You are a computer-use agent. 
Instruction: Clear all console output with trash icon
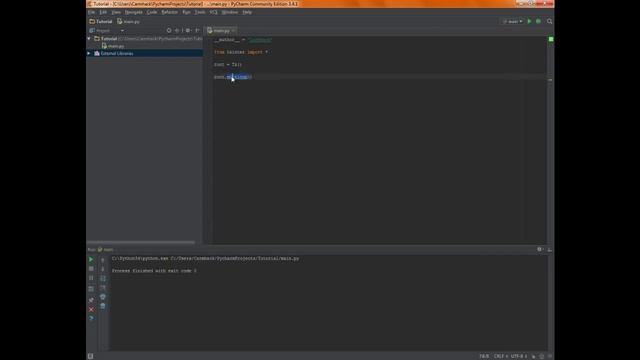click(103, 306)
